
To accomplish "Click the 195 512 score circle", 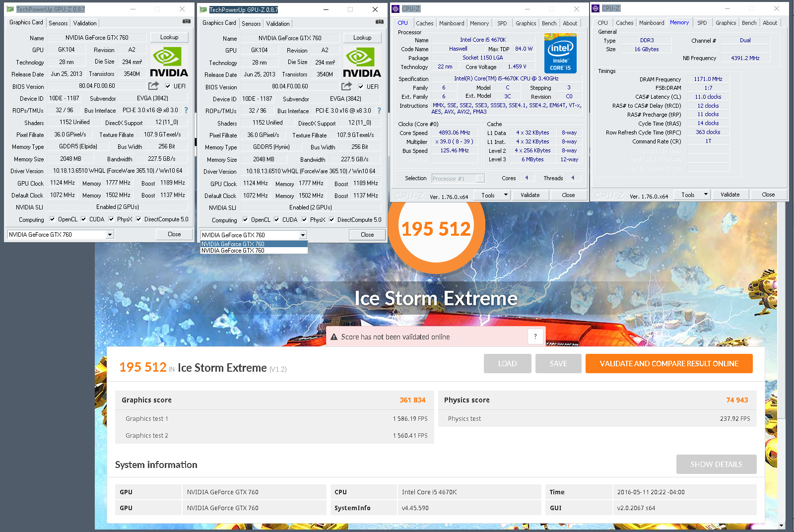I will click(x=436, y=228).
